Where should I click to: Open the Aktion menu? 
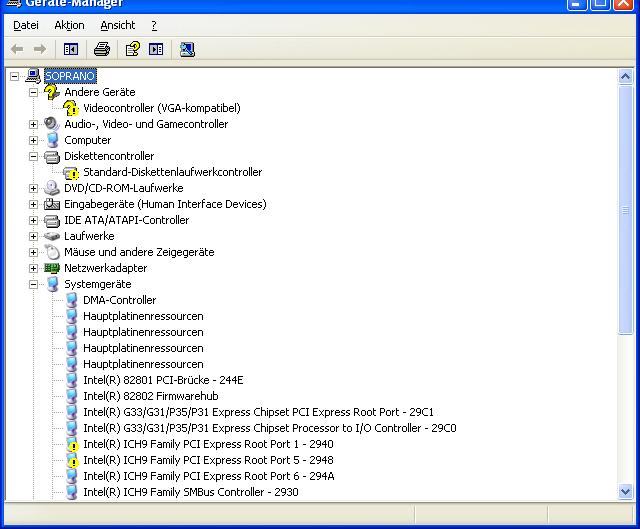click(69, 25)
